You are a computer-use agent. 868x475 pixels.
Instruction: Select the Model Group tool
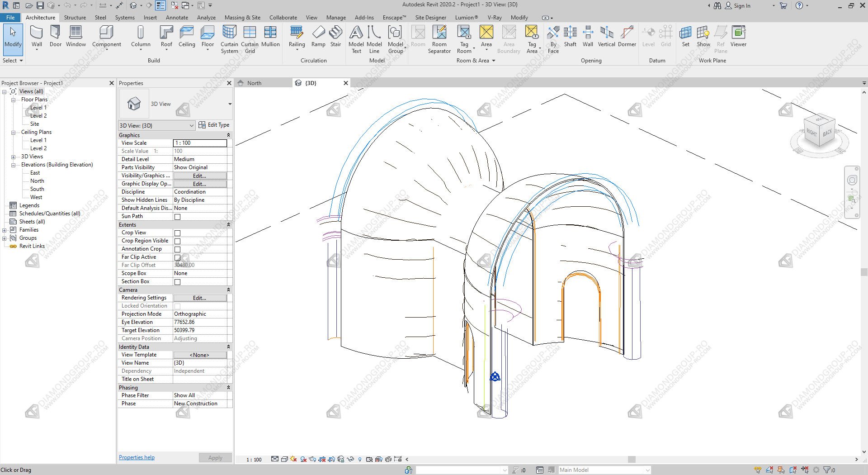[x=395, y=40]
